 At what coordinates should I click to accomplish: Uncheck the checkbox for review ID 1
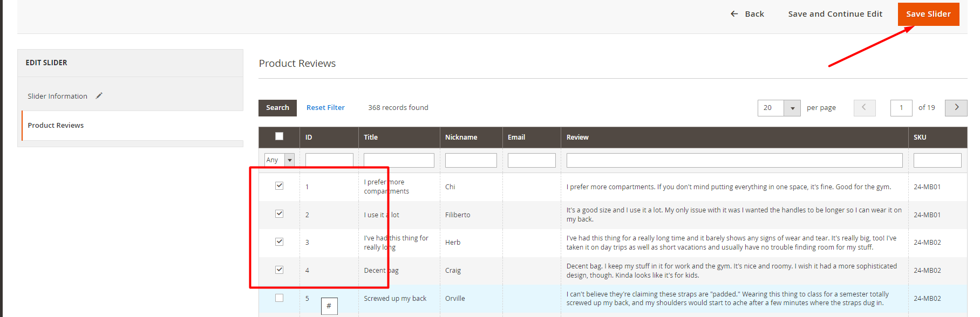coord(279,186)
